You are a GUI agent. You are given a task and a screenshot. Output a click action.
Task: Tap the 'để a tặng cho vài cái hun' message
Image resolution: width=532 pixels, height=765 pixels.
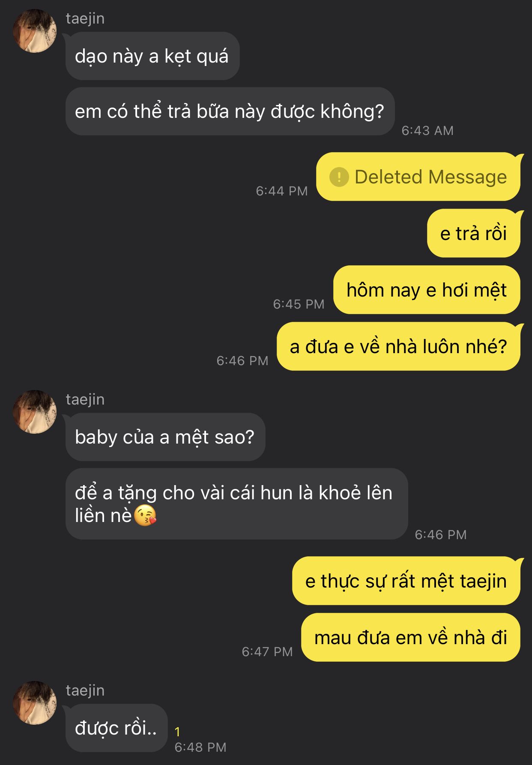(x=237, y=504)
